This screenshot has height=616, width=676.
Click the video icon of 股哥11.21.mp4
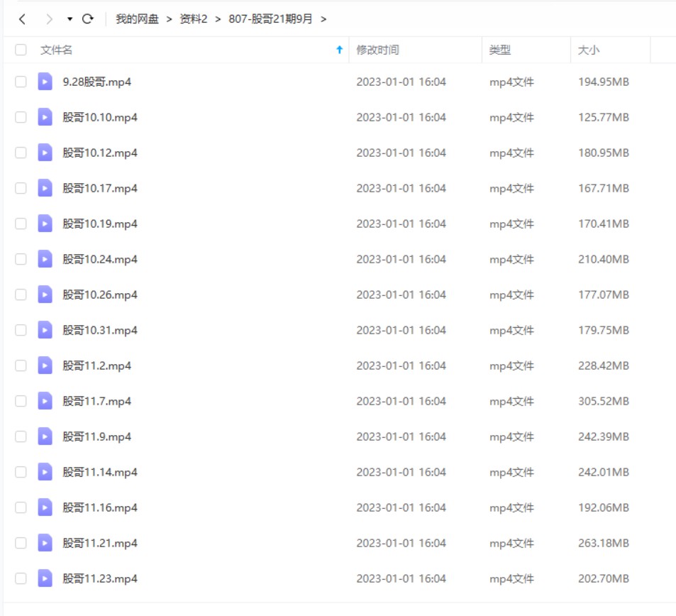coord(45,543)
